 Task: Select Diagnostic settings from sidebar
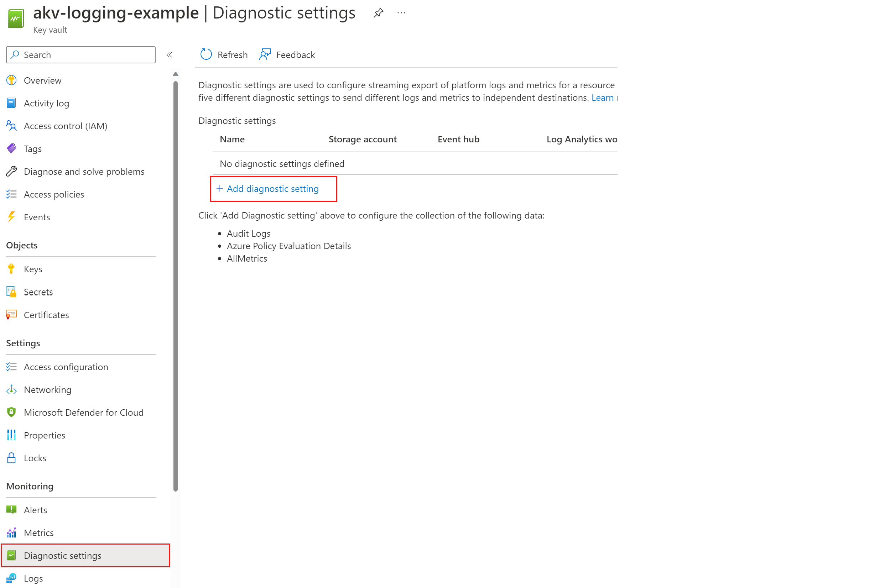[x=62, y=555]
